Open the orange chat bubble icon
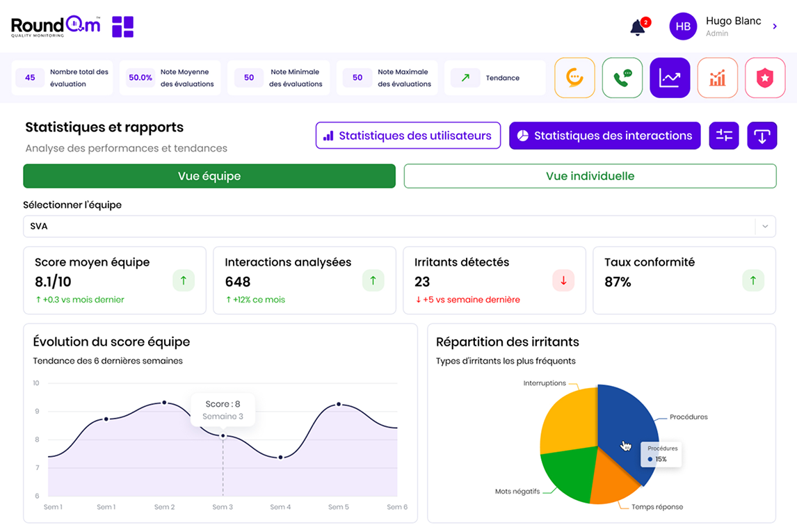Image resolution: width=797 pixels, height=532 pixels. [x=574, y=78]
